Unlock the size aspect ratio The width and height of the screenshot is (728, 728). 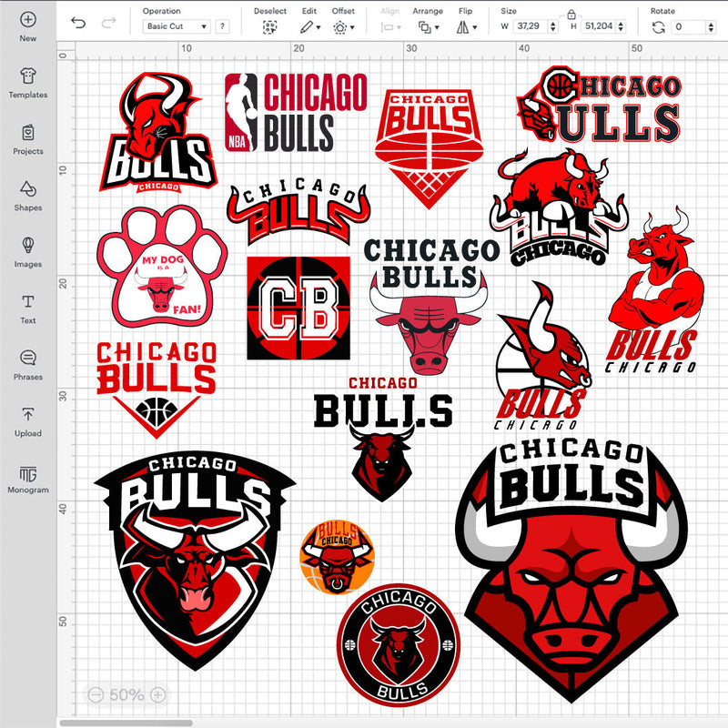click(x=571, y=16)
